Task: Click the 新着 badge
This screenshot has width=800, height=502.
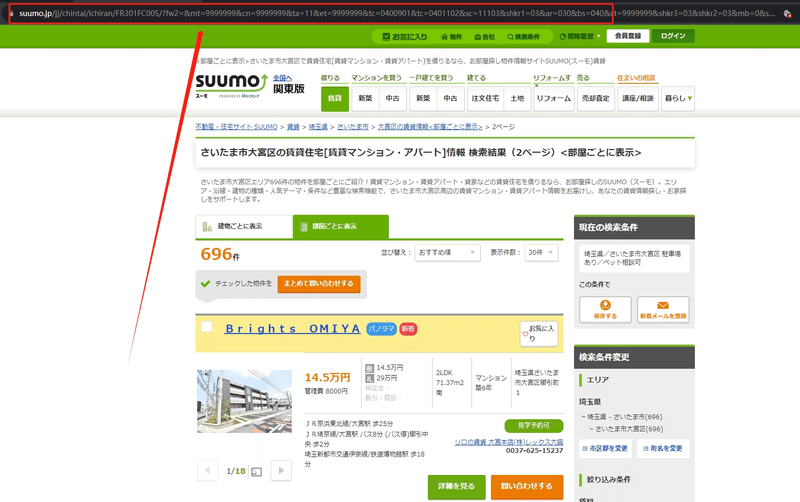Action: (x=408, y=329)
